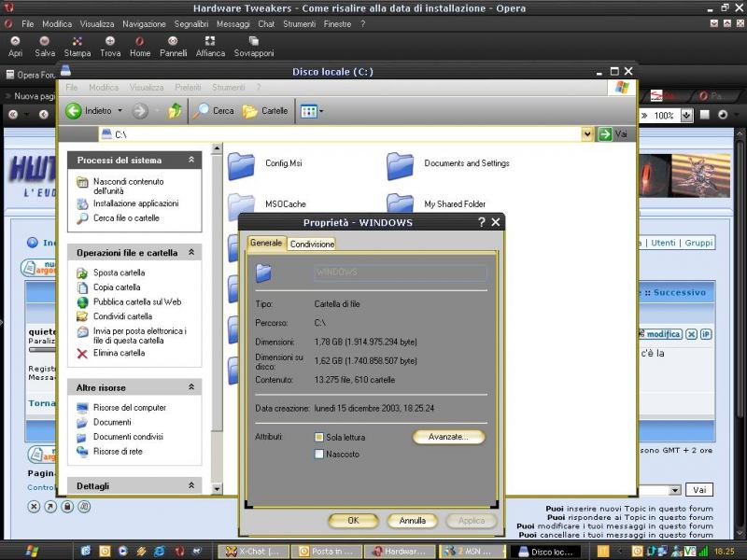Click the Apri icon in Opera toolbar
747x560 pixels.
(15, 41)
